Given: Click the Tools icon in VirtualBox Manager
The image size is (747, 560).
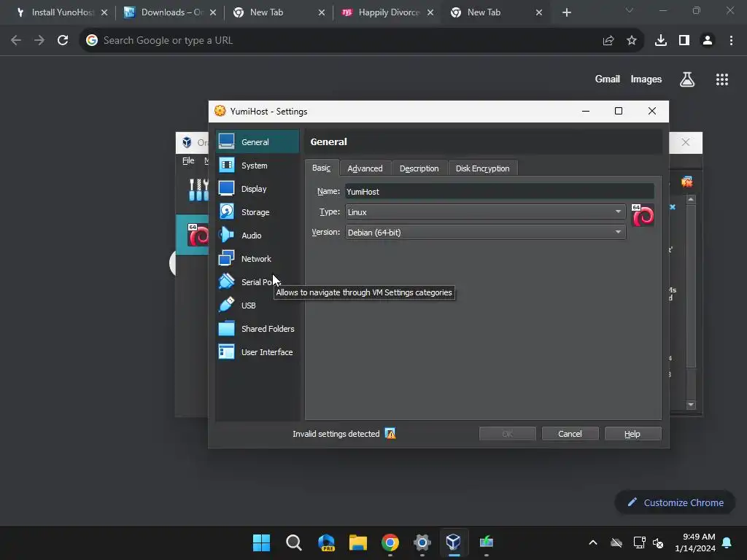Looking at the screenshot, I should point(198,190).
